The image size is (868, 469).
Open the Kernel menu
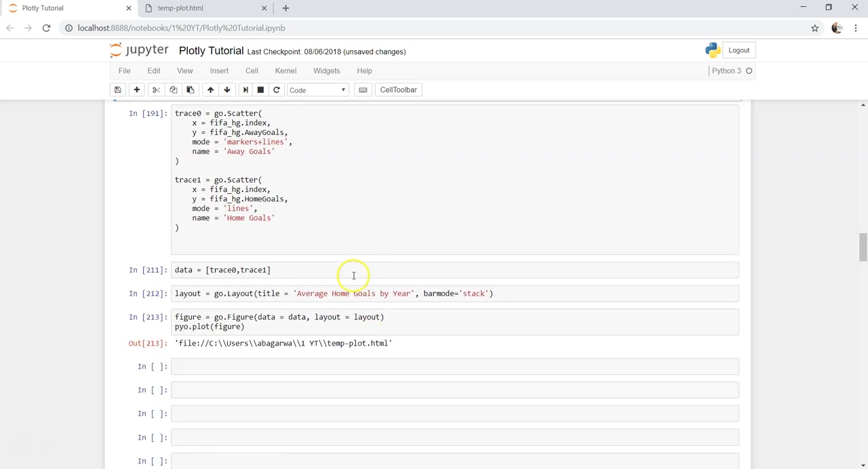coord(285,70)
